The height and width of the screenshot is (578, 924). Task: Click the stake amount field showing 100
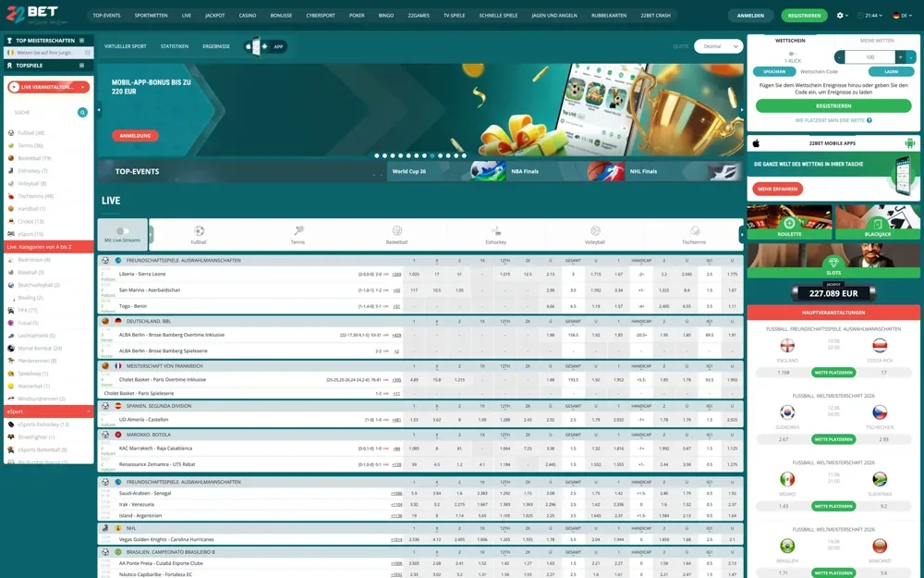point(869,57)
